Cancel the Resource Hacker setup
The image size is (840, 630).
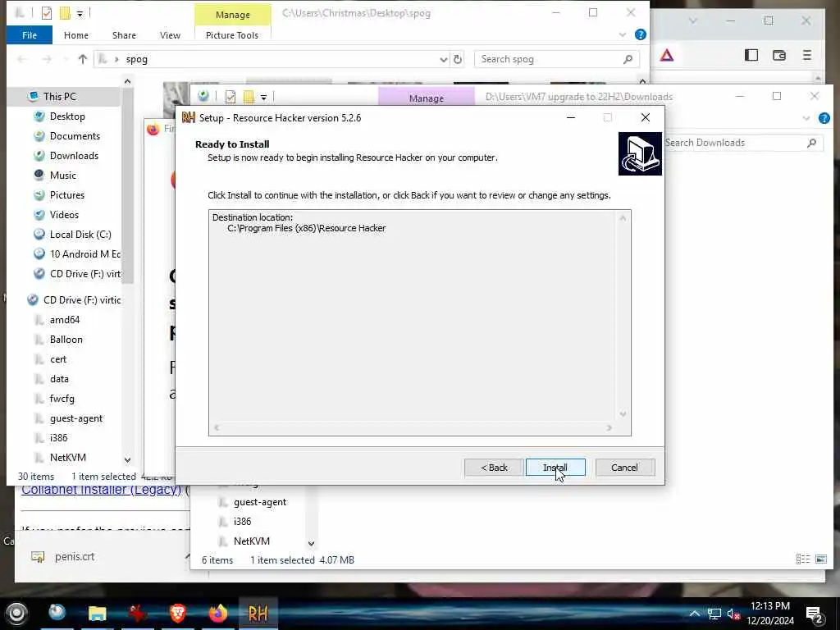pos(624,467)
